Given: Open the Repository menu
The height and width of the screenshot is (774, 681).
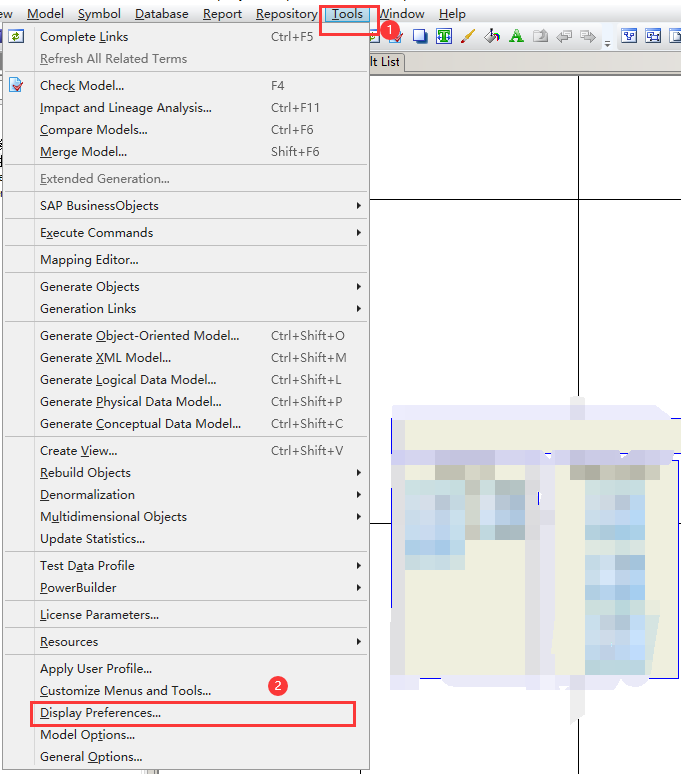Looking at the screenshot, I should [287, 14].
